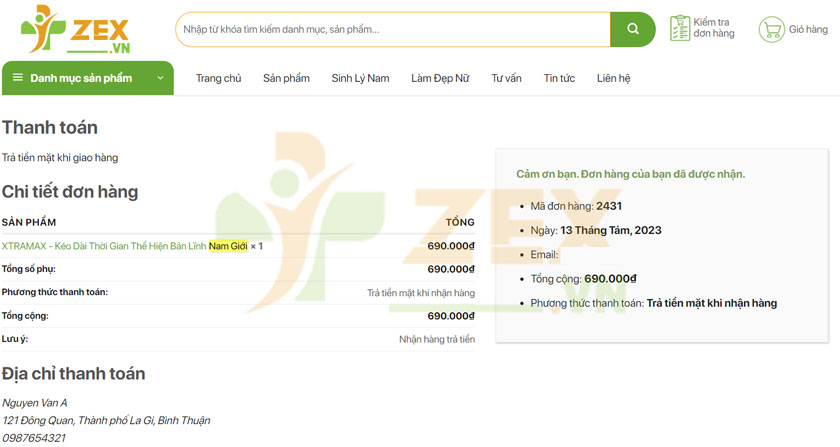Click Liên hệ in the navigation bar
This screenshot has width=840, height=447.
coord(613,78)
